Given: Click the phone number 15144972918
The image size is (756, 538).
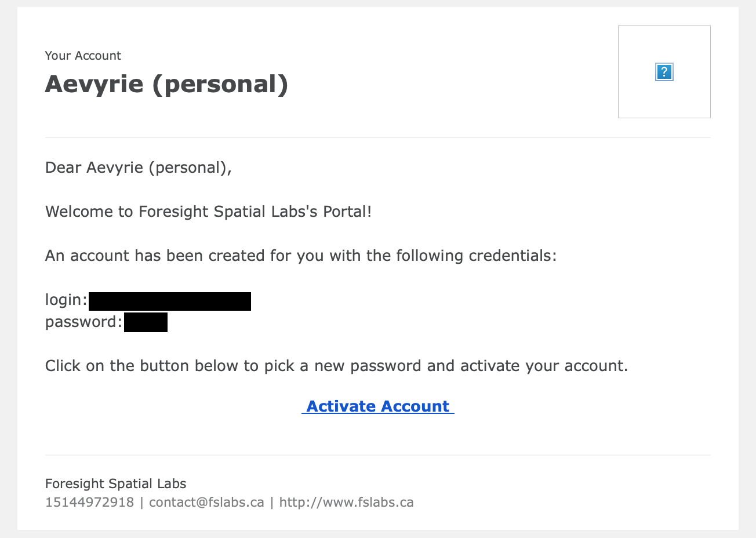Looking at the screenshot, I should [x=89, y=502].
